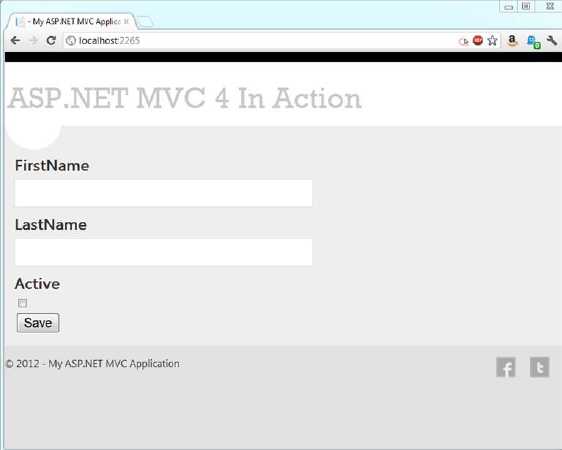This screenshot has height=450, width=562.
Task: Click the Save button
Action: click(x=38, y=323)
